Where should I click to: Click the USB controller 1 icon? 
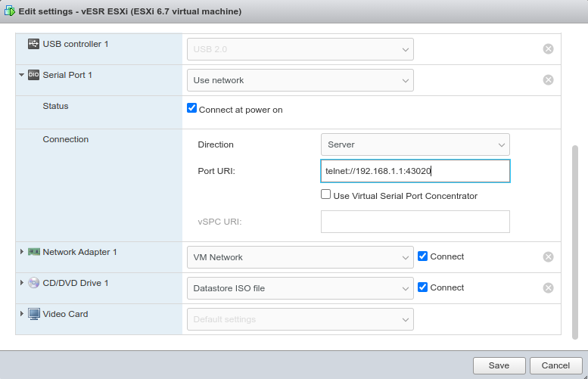33,45
